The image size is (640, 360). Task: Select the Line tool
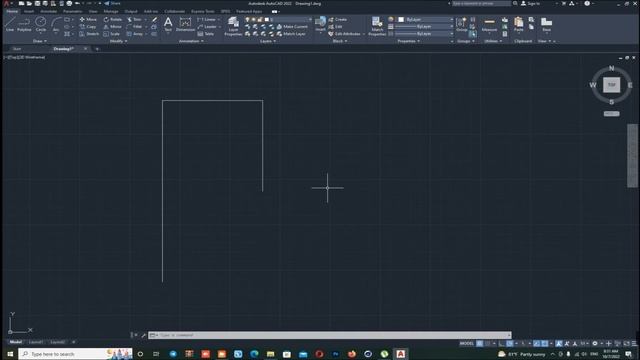coord(10,24)
